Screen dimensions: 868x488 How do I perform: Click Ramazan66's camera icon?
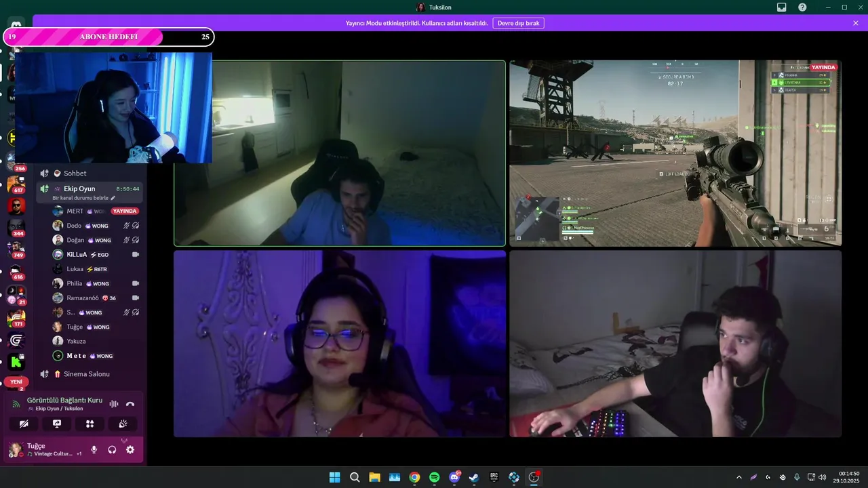coord(135,298)
